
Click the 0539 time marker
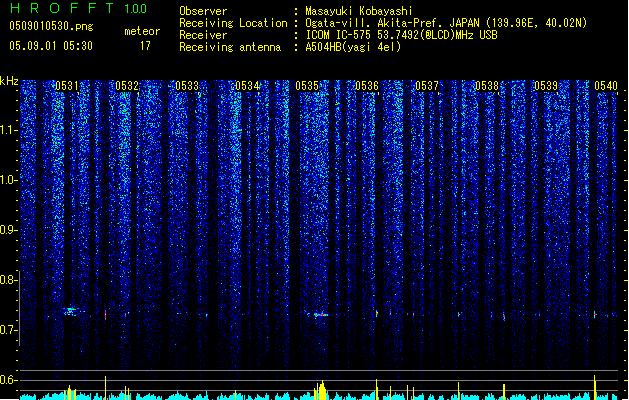546,86
